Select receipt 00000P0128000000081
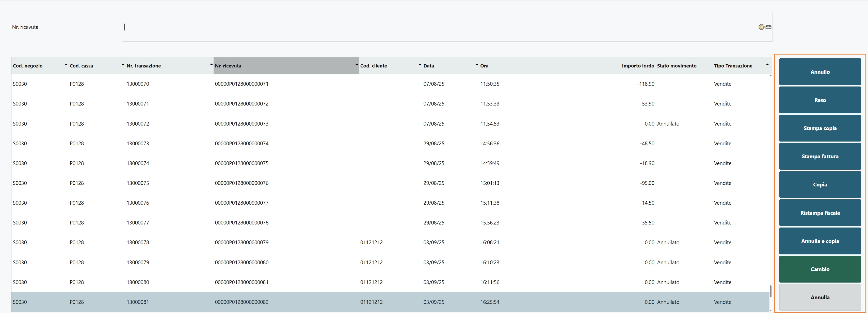 click(242, 282)
